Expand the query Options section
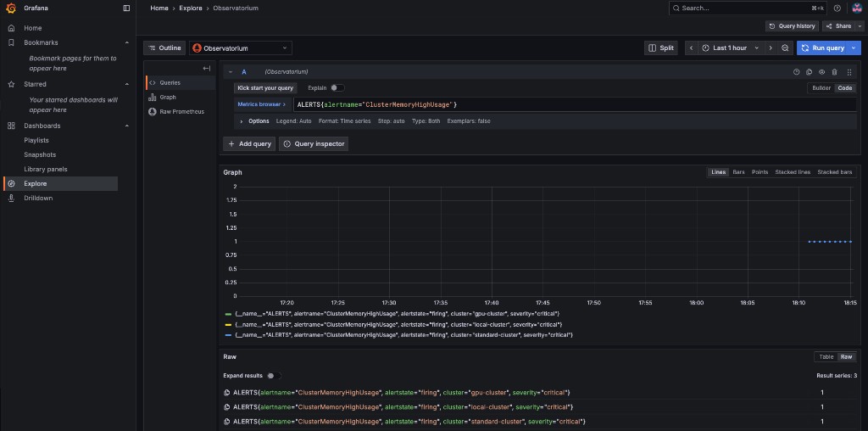The height and width of the screenshot is (431, 868). [x=254, y=121]
